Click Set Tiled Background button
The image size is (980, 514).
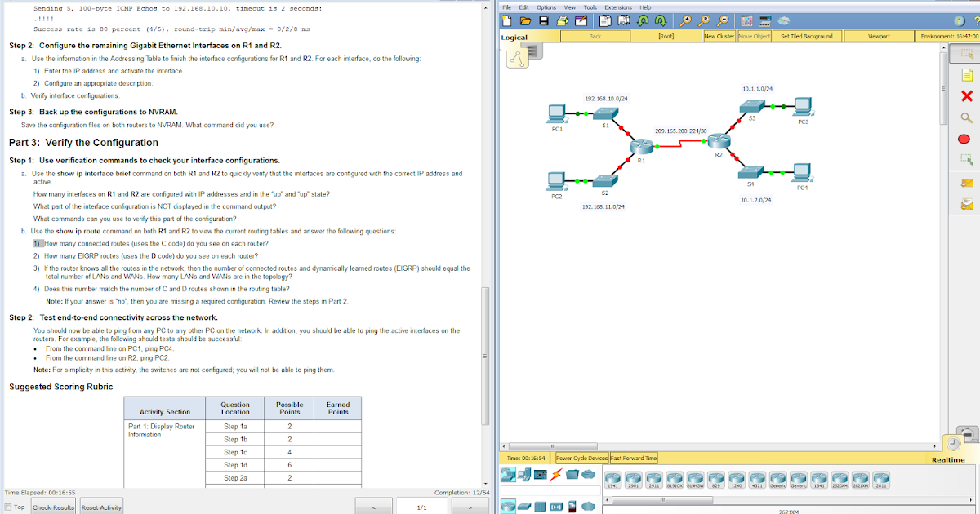[807, 36]
